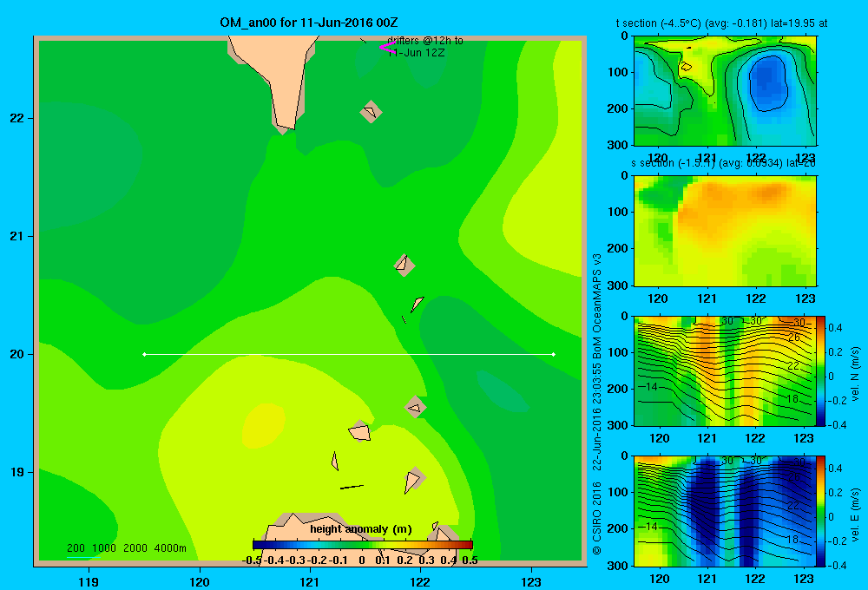Click the magenta drifter marker near the map top
868x590 pixels.
click(386, 48)
